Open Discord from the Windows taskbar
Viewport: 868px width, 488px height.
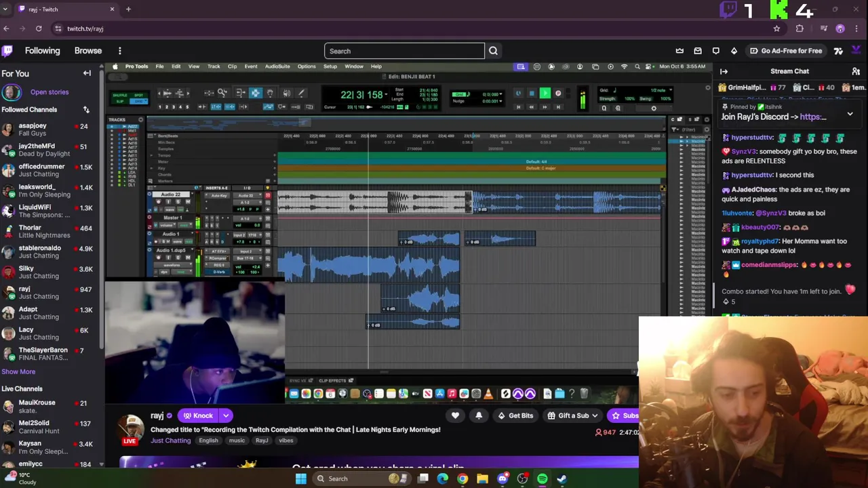coord(502,479)
